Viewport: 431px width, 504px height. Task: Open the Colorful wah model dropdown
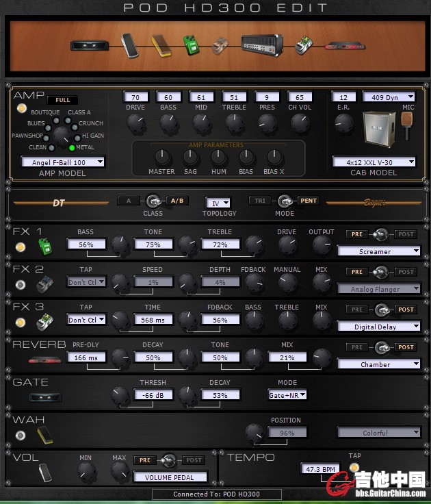pyautogui.click(x=378, y=433)
